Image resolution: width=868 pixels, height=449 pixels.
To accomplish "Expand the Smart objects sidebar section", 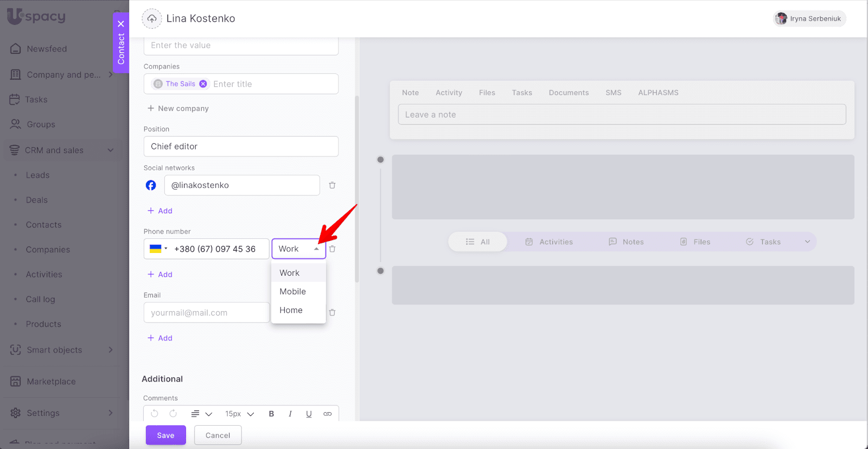I will click(x=111, y=350).
